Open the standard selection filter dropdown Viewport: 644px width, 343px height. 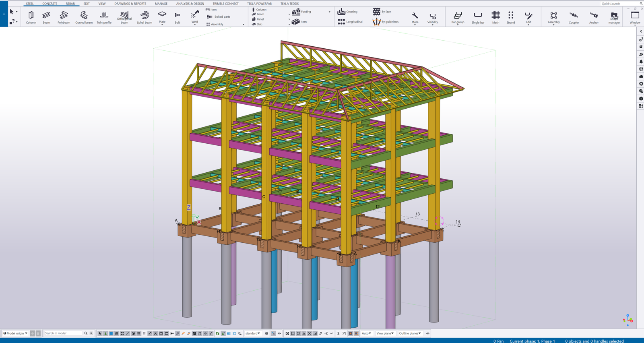253,333
